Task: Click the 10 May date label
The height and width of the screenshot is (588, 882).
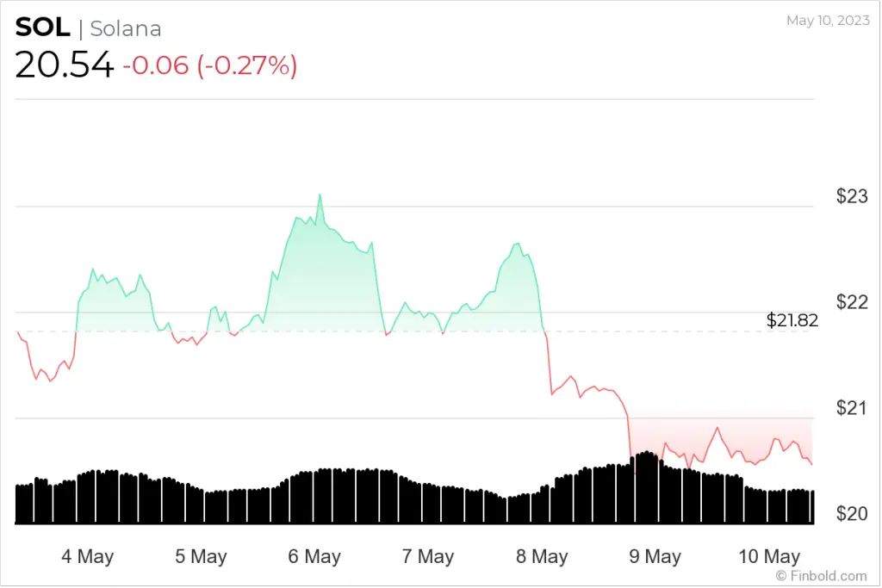Action: [769, 556]
